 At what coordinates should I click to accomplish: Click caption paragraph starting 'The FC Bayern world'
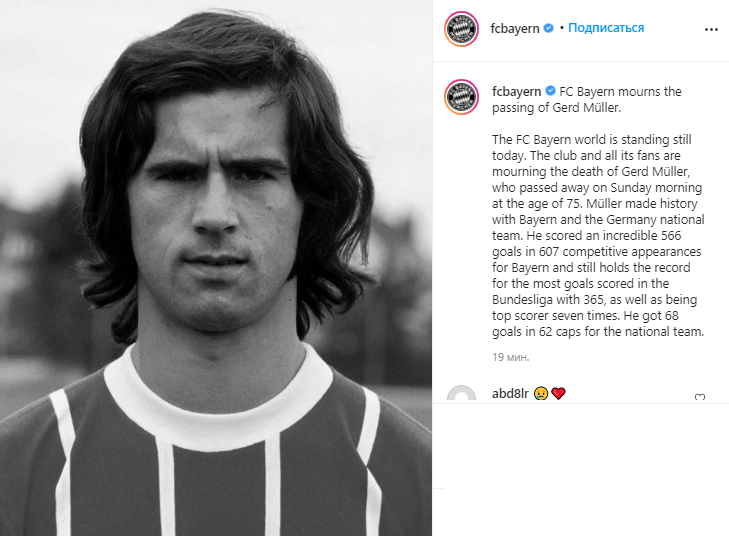pos(592,140)
